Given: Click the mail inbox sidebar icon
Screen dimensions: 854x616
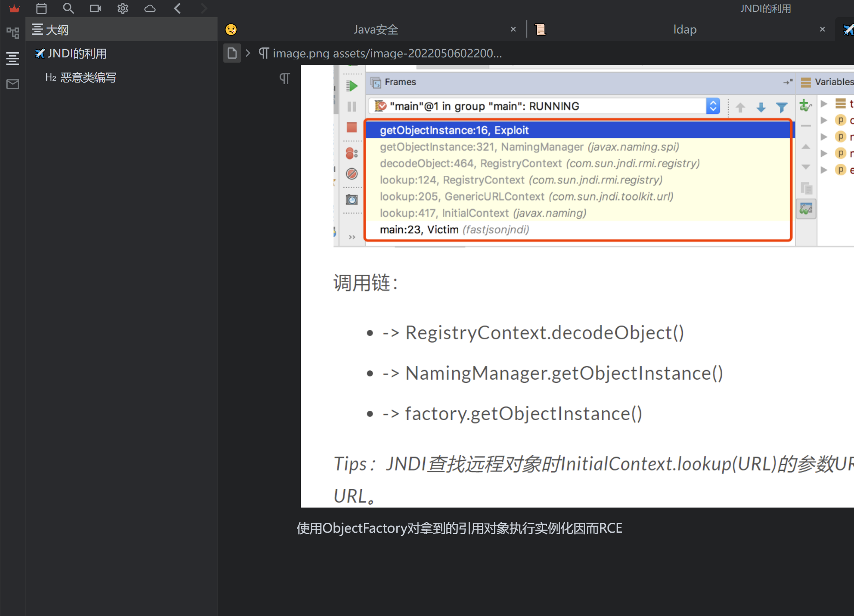Looking at the screenshot, I should pos(13,84).
